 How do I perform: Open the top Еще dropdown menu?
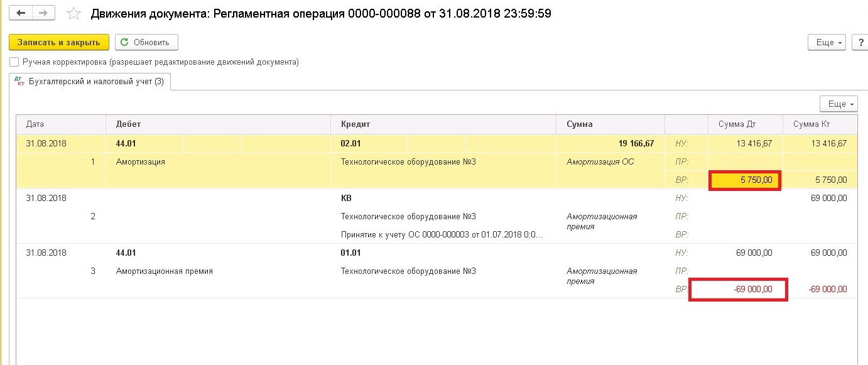[827, 42]
